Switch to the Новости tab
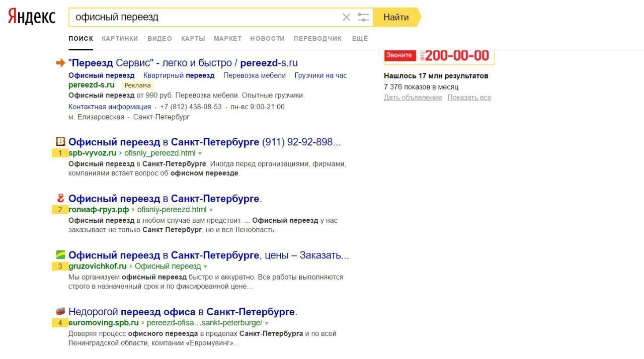This screenshot has height=359, width=644. [267, 39]
